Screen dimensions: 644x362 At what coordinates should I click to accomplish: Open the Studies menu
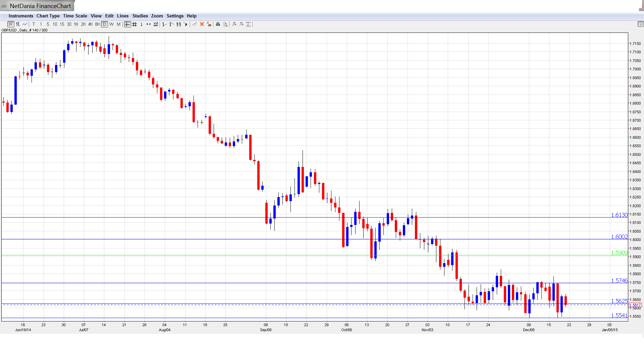point(140,16)
